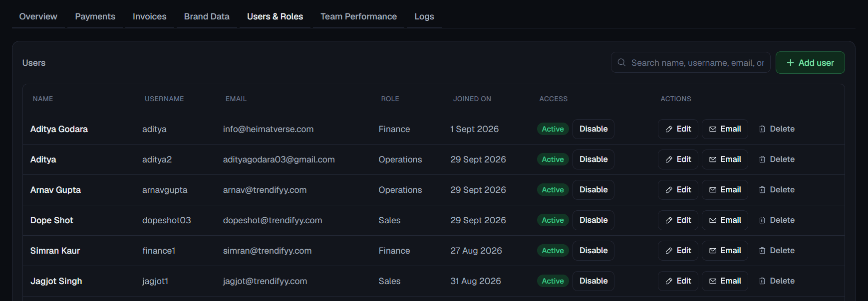Email user Arnav Gupta
Screen dimensions: 868x301
pos(725,190)
